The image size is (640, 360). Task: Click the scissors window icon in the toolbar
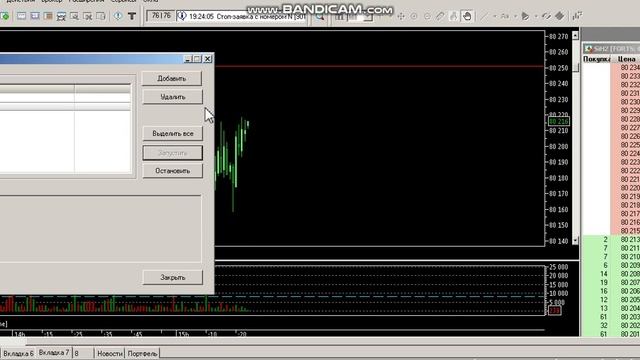click(x=88, y=16)
